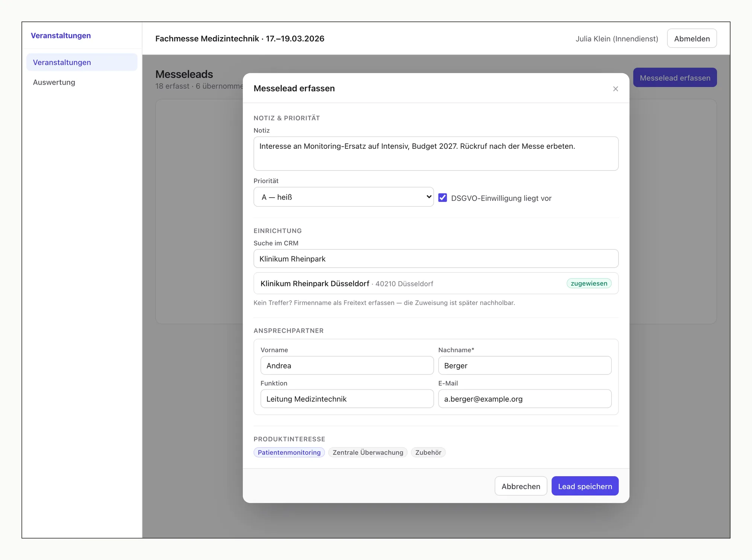
Task: Click the zugewiesen badge
Action: coord(589,283)
